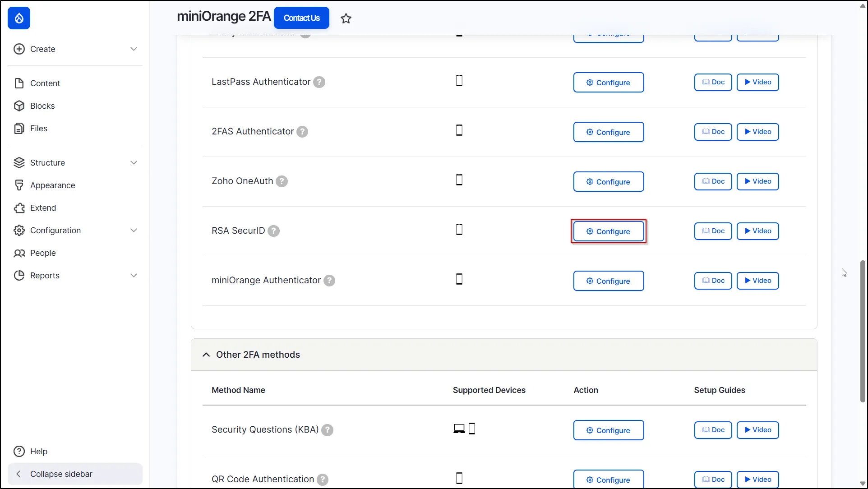Click the Reports pie chart icon
This screenshot has width=868, height=489.
click(x=19, y=275)
